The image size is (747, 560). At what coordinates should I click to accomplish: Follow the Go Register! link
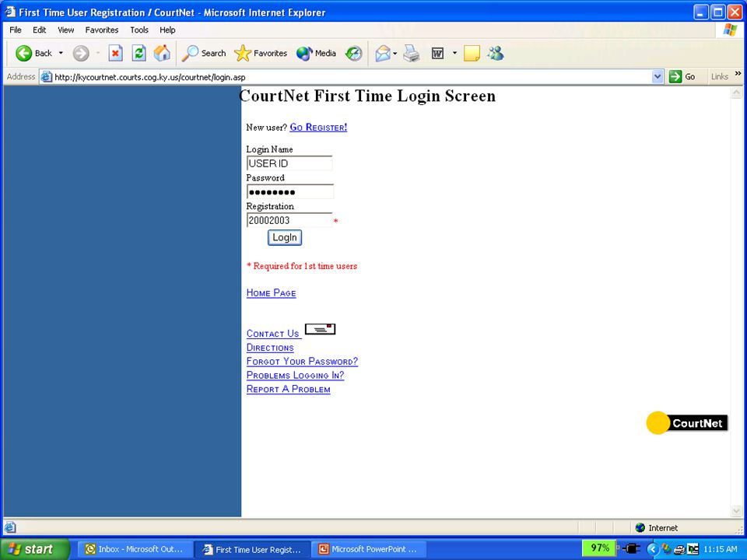318,127
